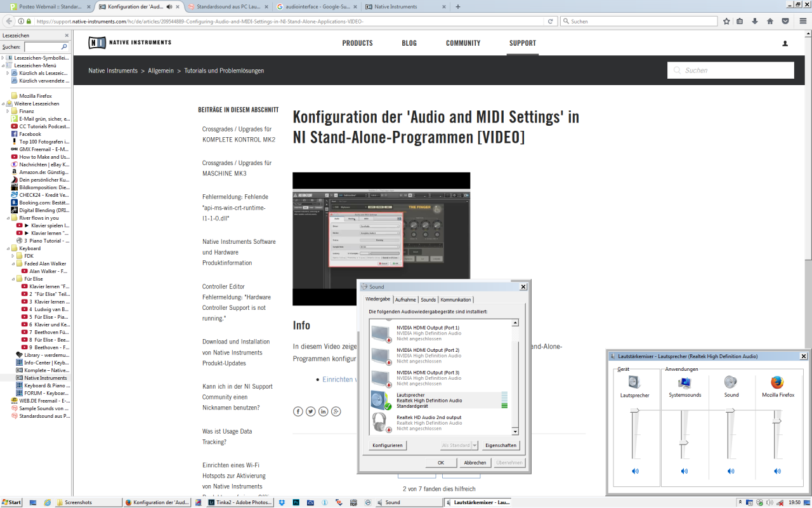Mute Mozilla Firefox in the volume mixer
The image size is (812, 508).
tap(777, 471)
